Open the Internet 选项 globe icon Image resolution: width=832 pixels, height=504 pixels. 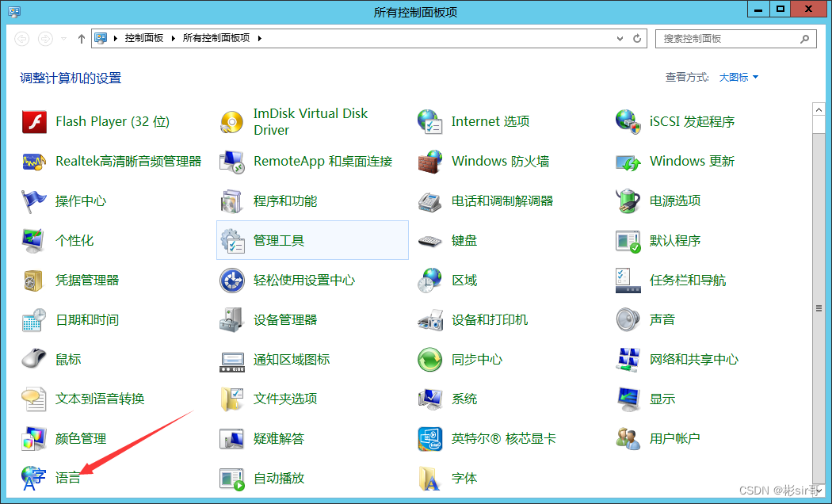[x=429, y=122]
